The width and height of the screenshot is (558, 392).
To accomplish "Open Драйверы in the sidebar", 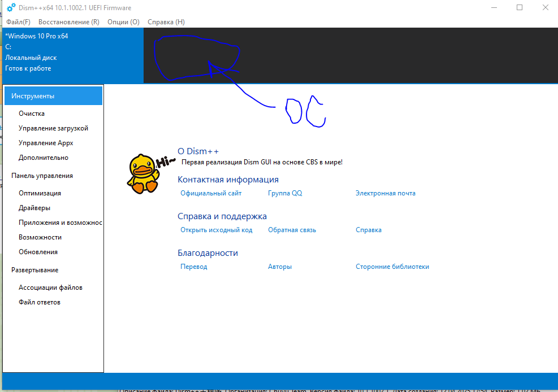I will (x=34, y=208).
